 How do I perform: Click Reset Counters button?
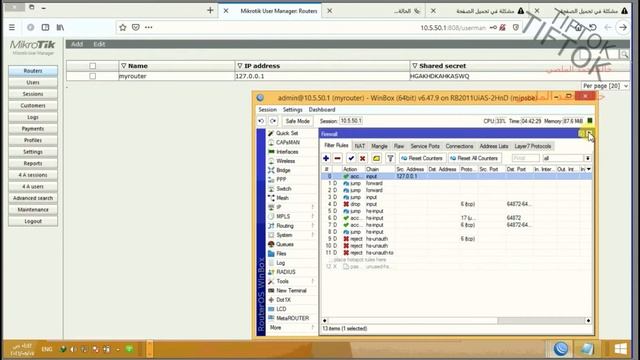pyautogui.click(x=422, y=158)
